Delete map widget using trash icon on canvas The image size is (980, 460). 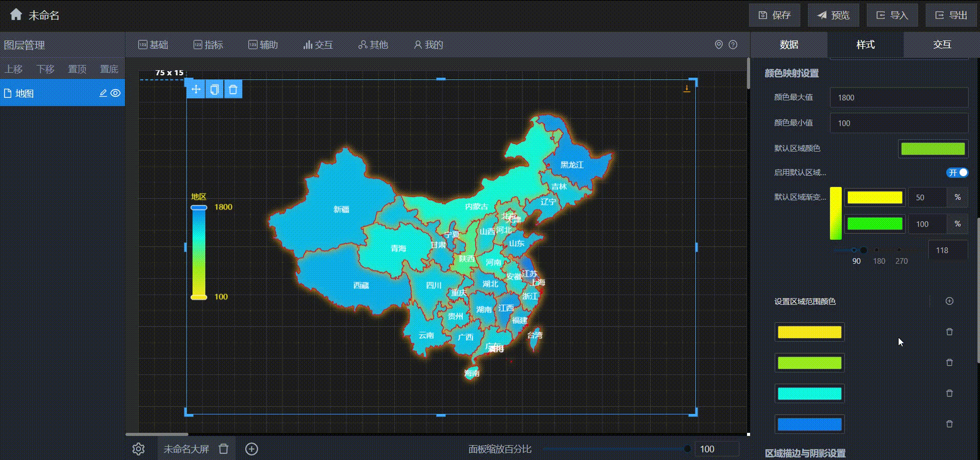click(233, 90)
